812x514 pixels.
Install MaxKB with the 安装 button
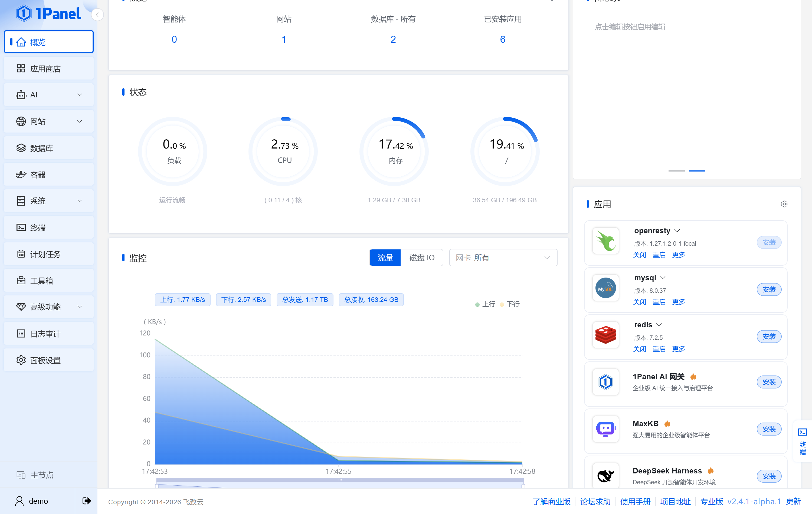[x=769, y=429]
